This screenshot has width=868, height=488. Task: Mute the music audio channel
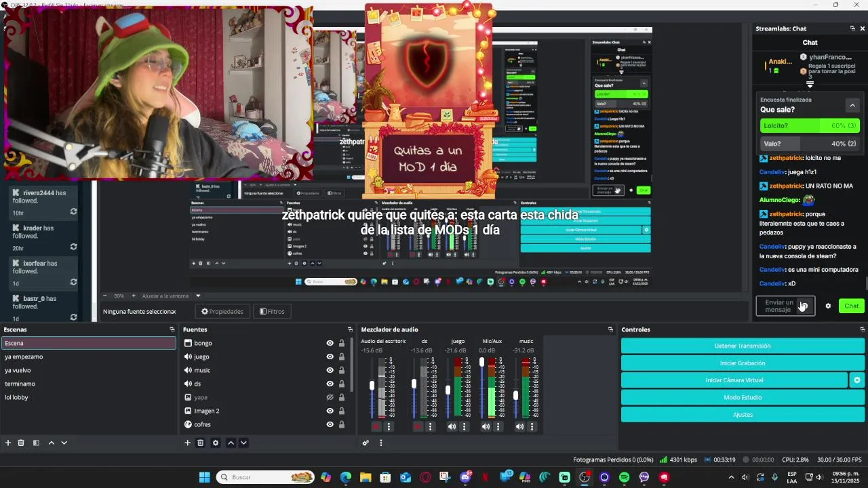(519, 426)
